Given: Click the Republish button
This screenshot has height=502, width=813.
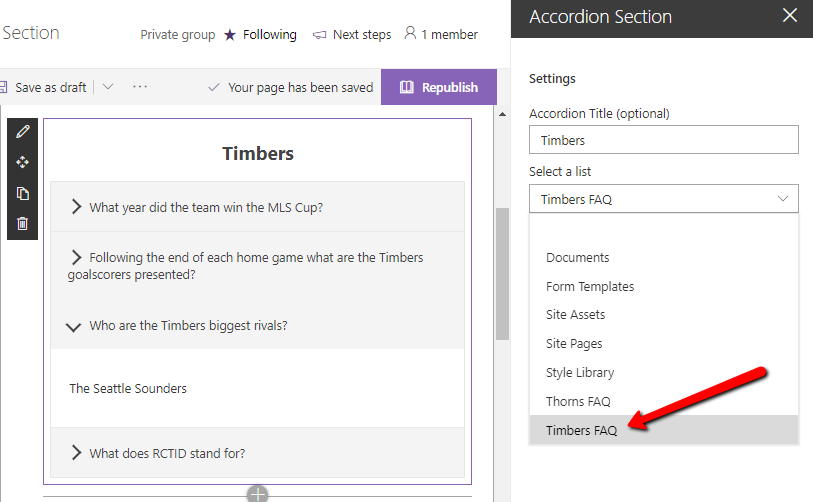Looking at the screenshot, I should tap(439, 87).
